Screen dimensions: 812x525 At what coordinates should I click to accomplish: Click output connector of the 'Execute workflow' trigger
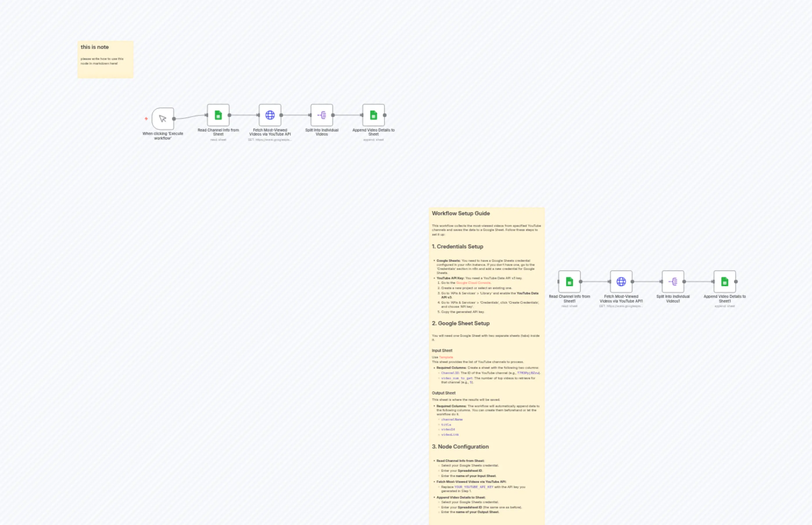pyautogui.click(x=174, y=119)
